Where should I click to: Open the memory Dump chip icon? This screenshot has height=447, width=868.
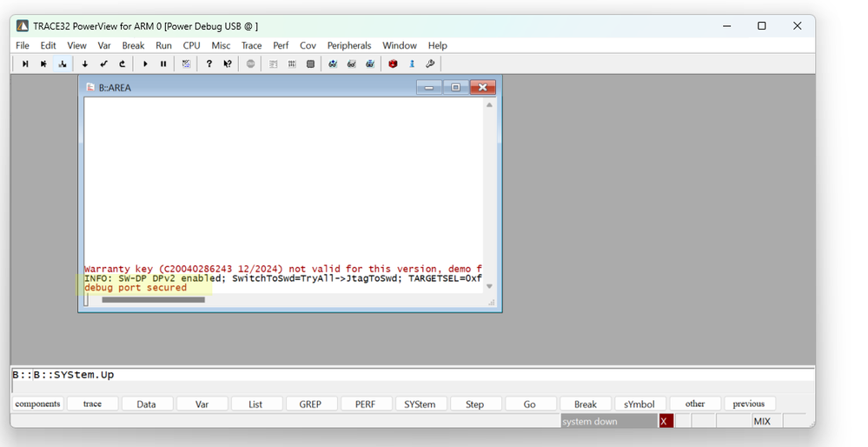[310, 64]
